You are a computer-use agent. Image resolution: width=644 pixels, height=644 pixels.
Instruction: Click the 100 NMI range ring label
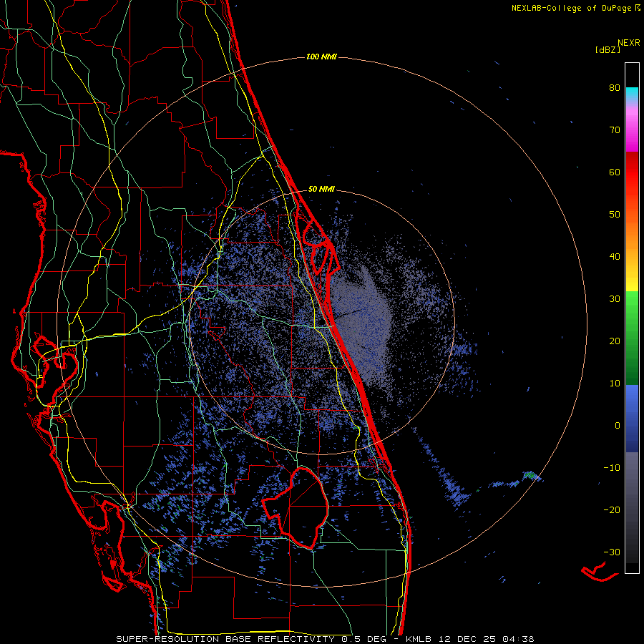click(x=321, y=57)
